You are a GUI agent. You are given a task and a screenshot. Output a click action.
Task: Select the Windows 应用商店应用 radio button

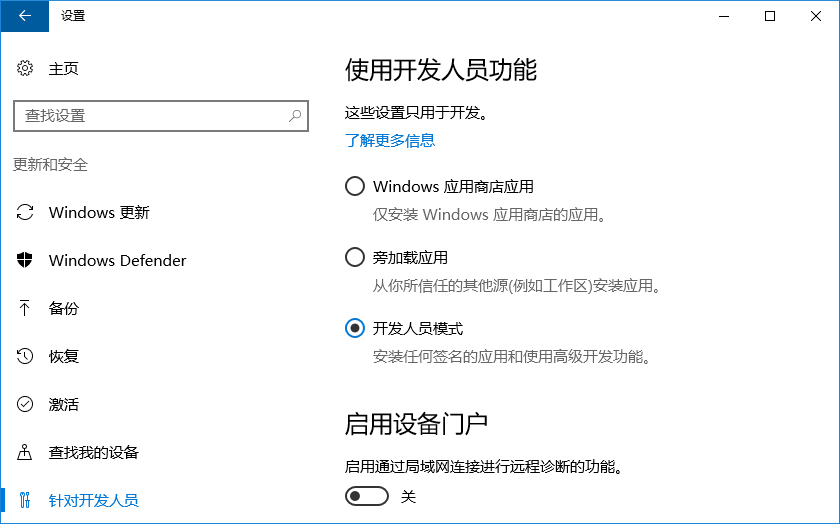354,186
